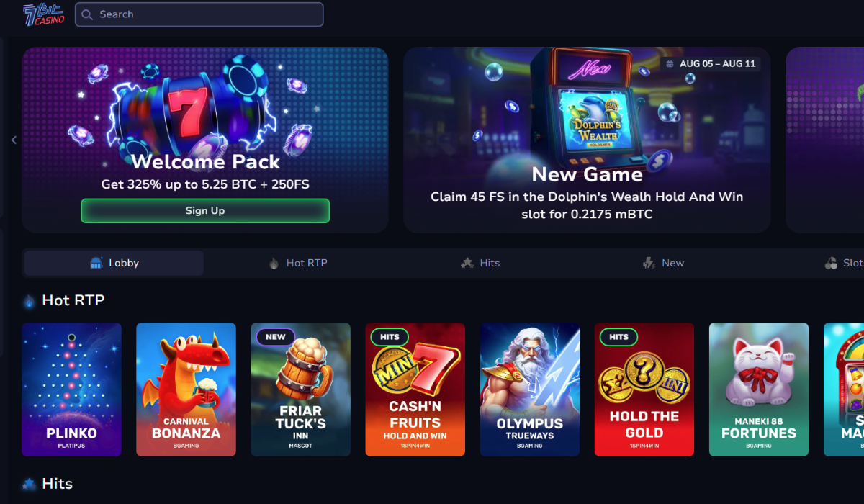Switch to the Hot RTP tab

pos(296,263)
